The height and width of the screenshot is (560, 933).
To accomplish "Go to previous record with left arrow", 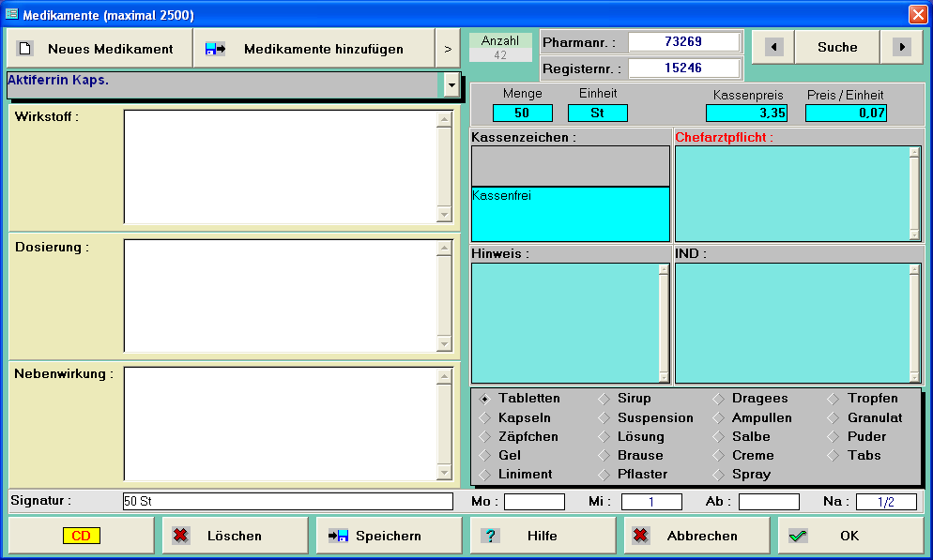I will pyautogui.click(x=773, y=47).
